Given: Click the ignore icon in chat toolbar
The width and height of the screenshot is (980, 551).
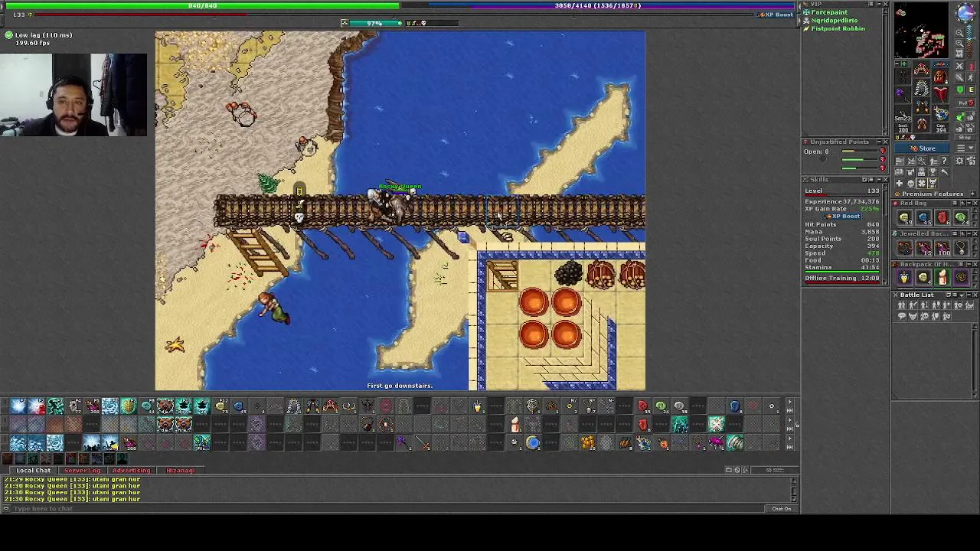Looking at the screenshot, I should tap(737, 470).
